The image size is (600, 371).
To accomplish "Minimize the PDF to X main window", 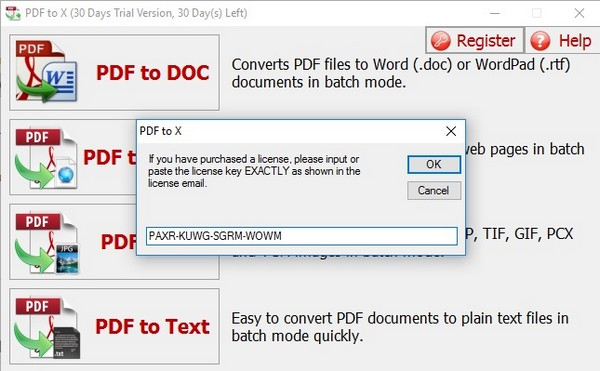I will [495, 13].
